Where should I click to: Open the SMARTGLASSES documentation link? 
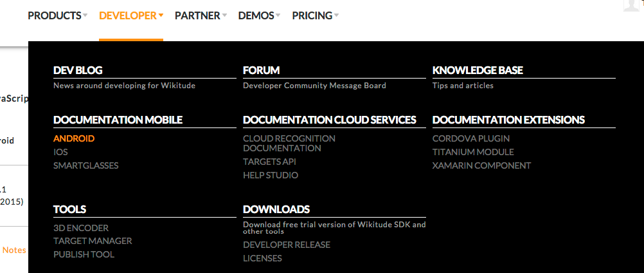pyautogui.click(x=86, y=165)
